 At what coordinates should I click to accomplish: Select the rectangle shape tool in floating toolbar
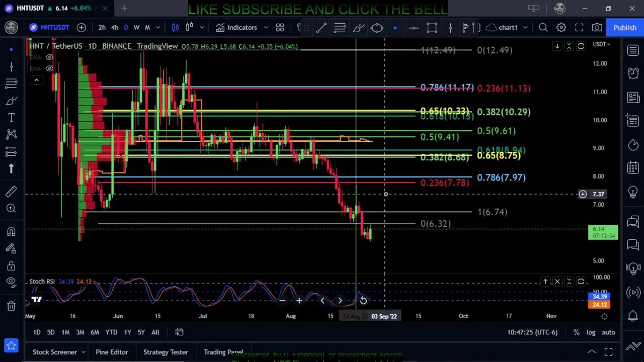click(x=432, y=28)
